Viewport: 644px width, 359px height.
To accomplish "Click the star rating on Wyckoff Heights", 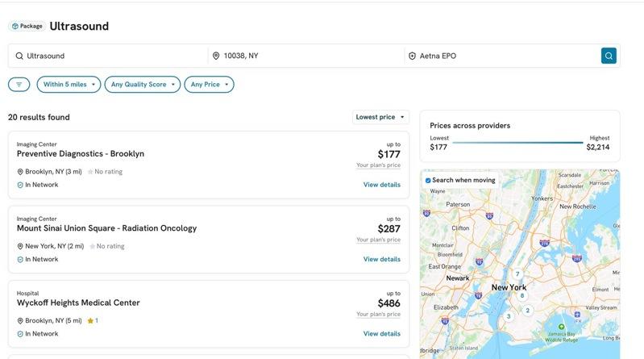I will 91,320.
